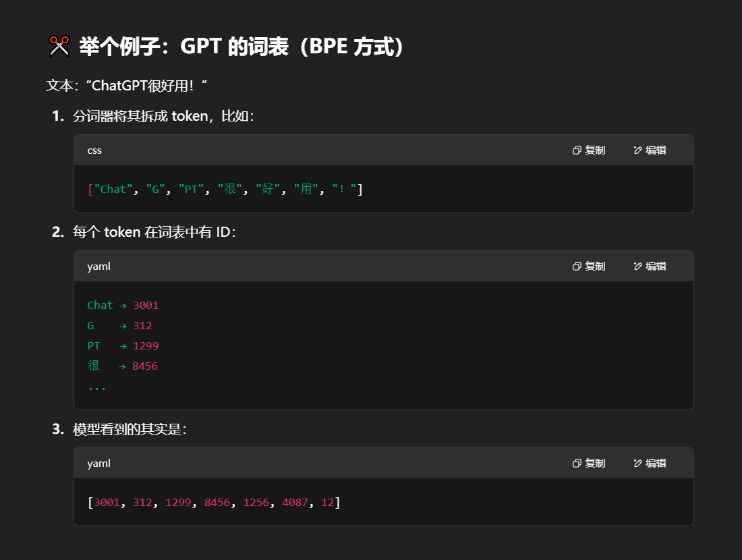Click list item '分词器将其拆成 token，比如：'
This screenshot has height=560, width=742.
(x=163, y=116)
